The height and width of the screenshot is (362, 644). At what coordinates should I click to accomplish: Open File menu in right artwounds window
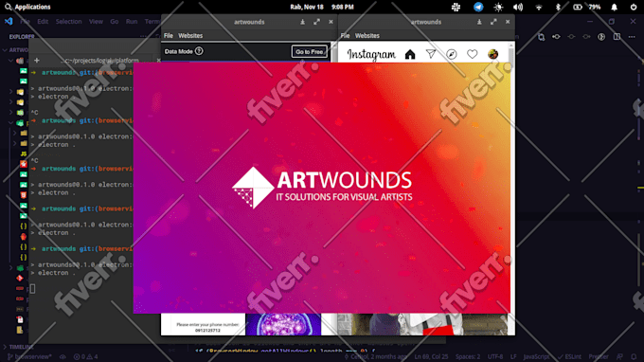345,36
